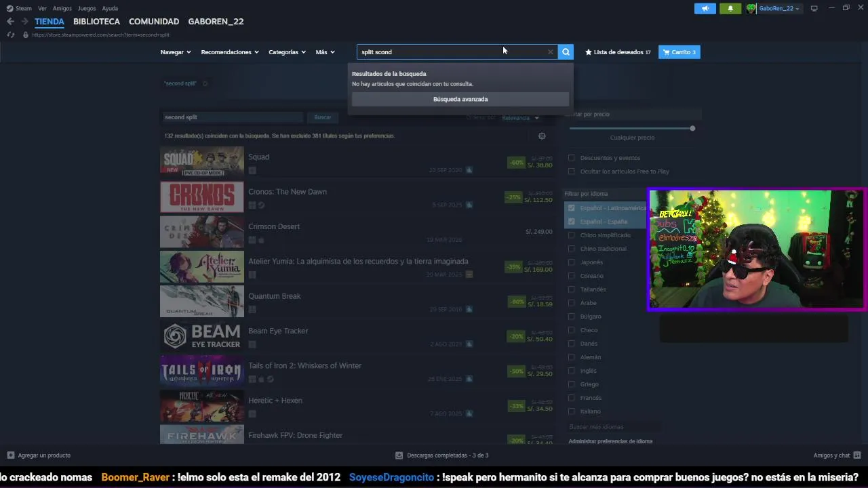Screen dimensions: 868x488
Task: Check Chino simplificado language filter
Action: click(571, 235)
